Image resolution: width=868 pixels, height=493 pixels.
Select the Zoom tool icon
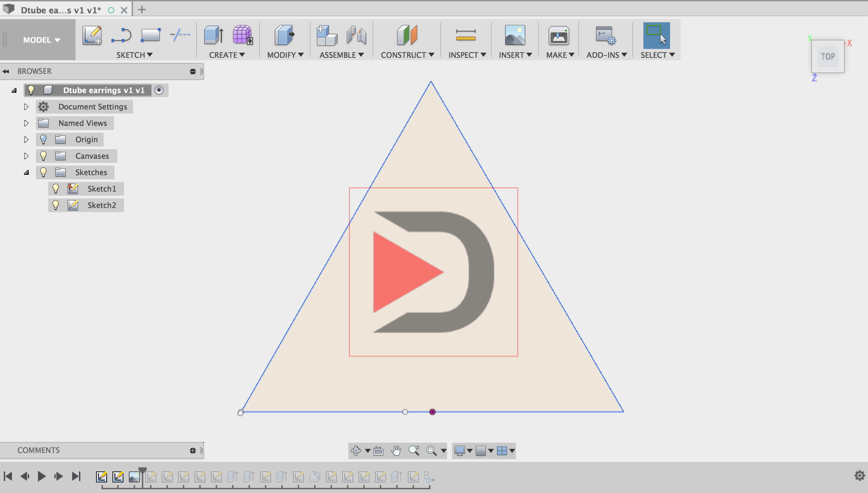point(414,451)
